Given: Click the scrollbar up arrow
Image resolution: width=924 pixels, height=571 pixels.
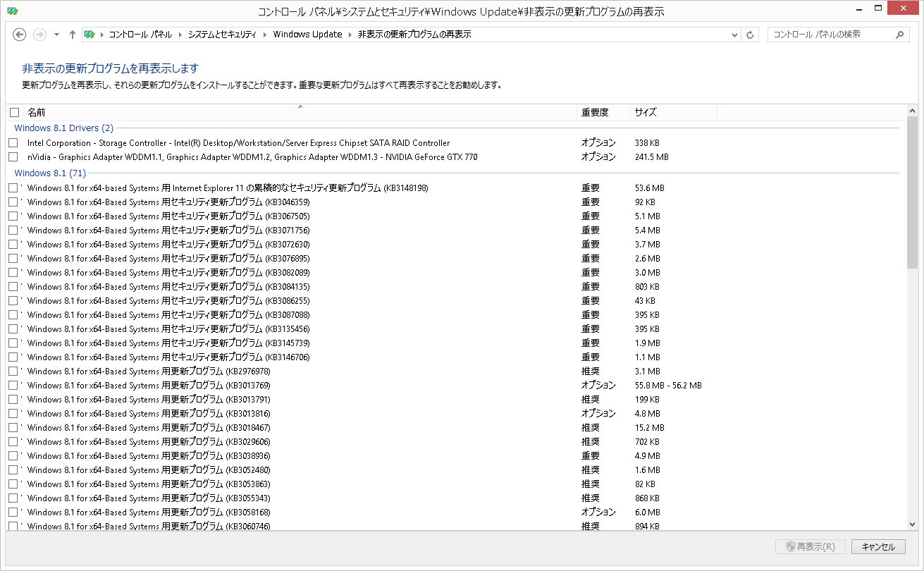Looking at the screenshot, I should [x=913, y=111].
